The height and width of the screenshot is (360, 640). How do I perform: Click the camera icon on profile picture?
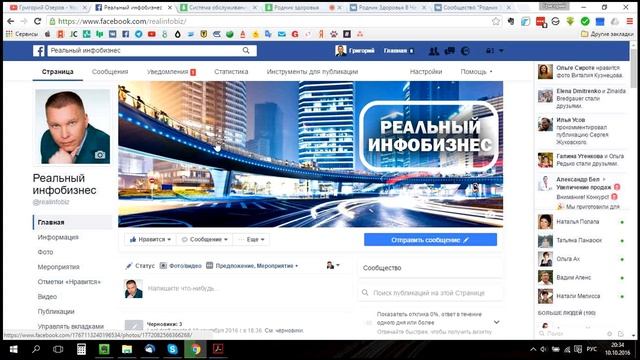pos(100,155)
